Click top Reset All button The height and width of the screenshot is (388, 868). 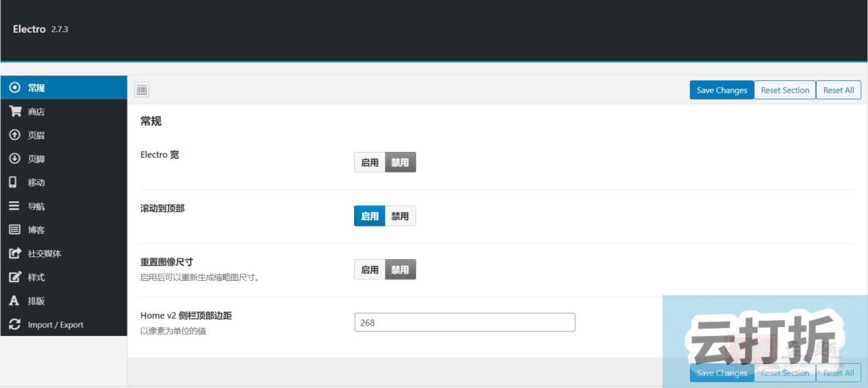(838, 90)
